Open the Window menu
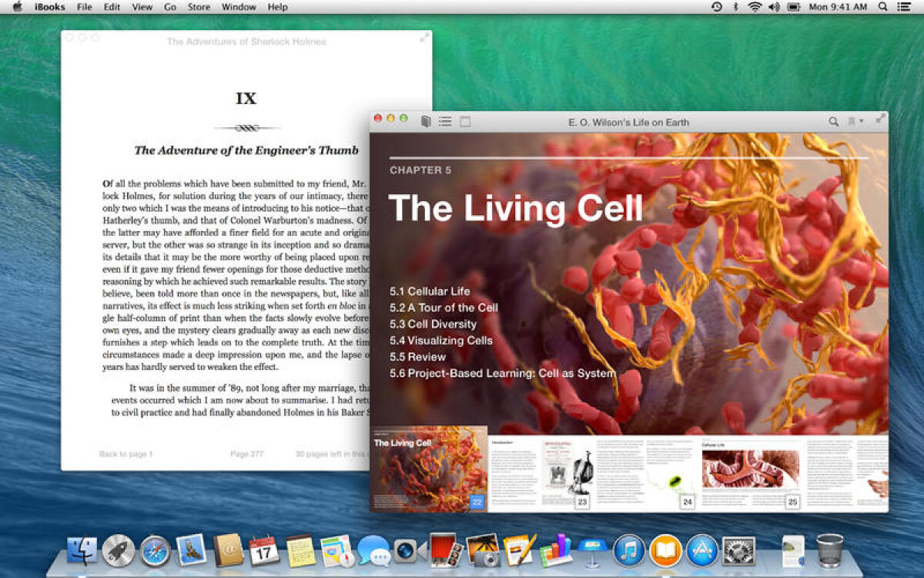This screenshot has height=578, width=924. (238, 7)
